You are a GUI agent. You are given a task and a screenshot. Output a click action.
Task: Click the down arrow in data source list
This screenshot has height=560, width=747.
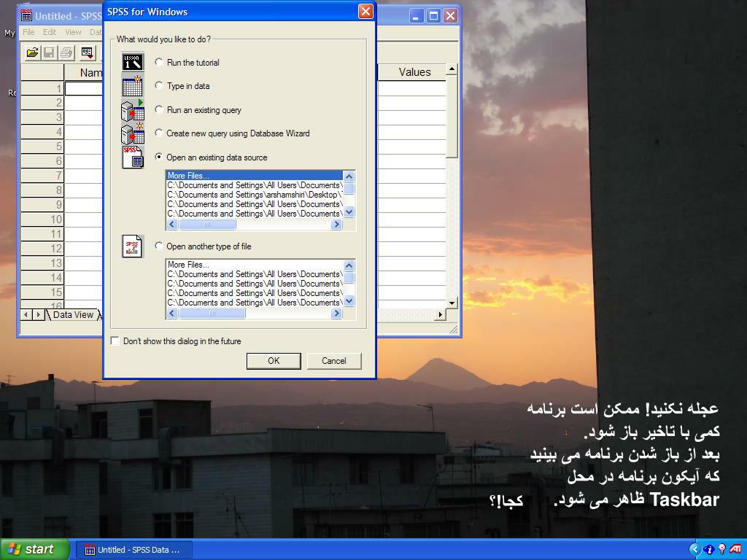(349, 212)
